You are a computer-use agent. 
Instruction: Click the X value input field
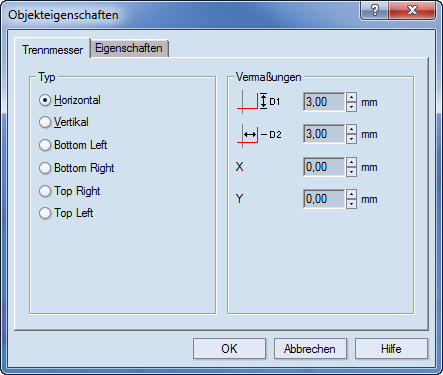324,167
